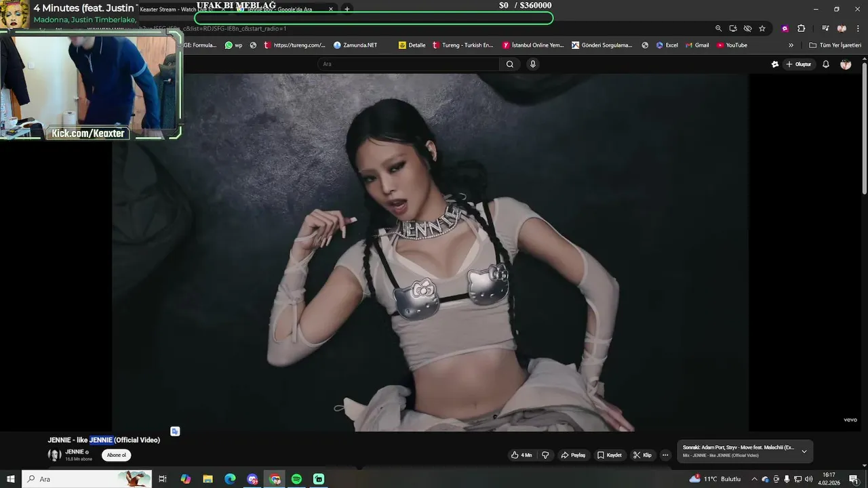Open the three-dot more actions menu
868x488 pixels.
tap(666, 455)
